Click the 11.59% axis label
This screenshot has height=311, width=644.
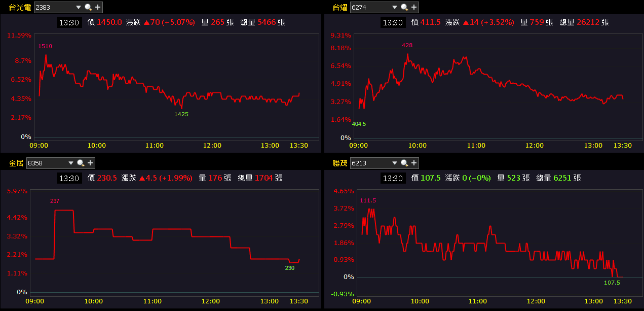19,35
